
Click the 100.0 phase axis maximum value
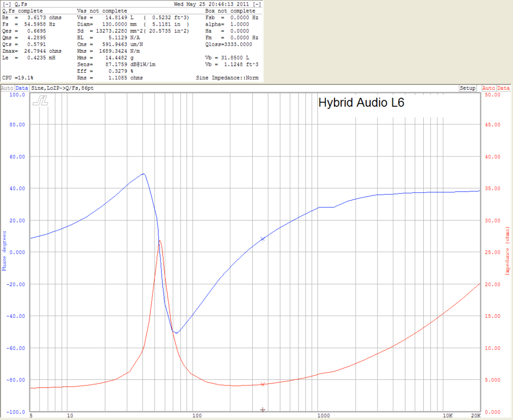tap(17, 95)
